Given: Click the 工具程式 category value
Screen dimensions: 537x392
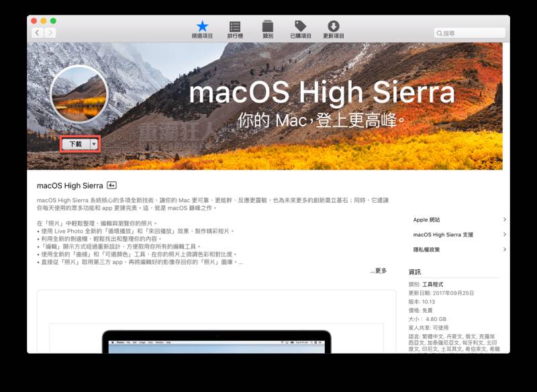Looking at the screenshot, I should pyautogui.click(x=432, y=285).
